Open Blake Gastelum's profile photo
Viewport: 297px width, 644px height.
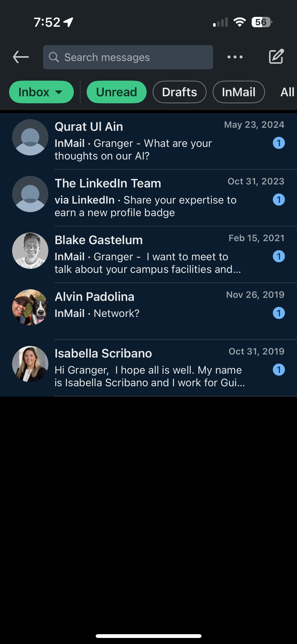[x=30, y=251]
